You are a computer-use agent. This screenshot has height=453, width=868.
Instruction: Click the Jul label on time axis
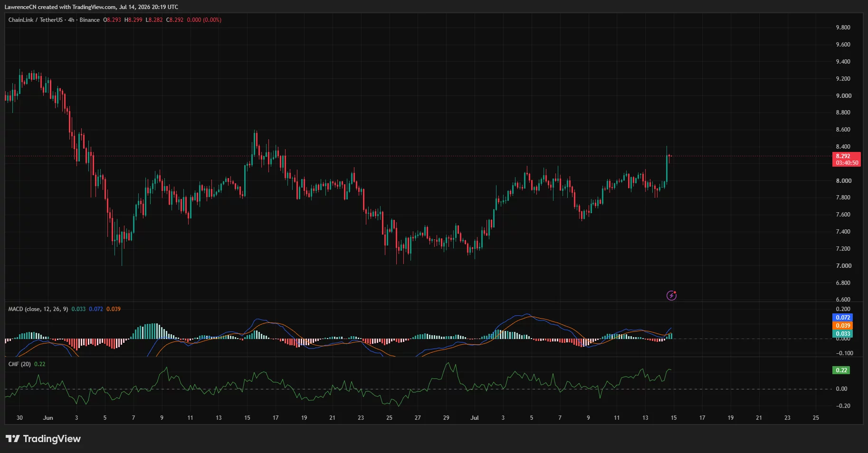474,418
